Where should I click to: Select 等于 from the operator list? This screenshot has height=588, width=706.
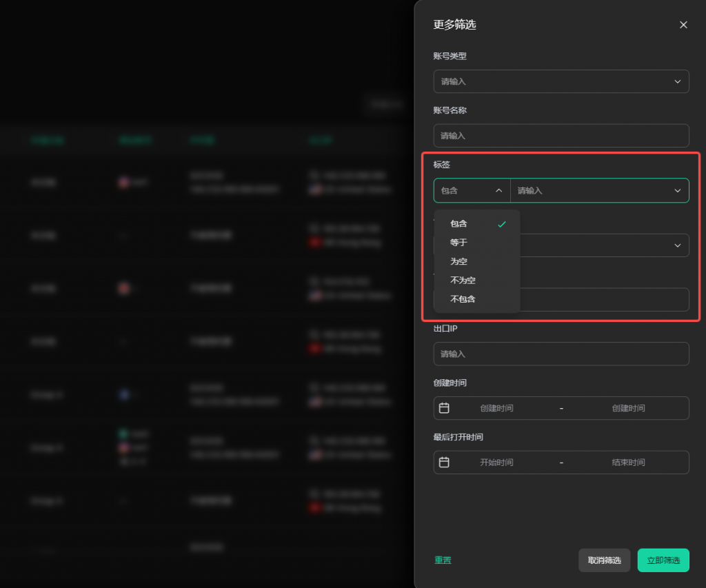pyautogui.click(x=458, y=243)
